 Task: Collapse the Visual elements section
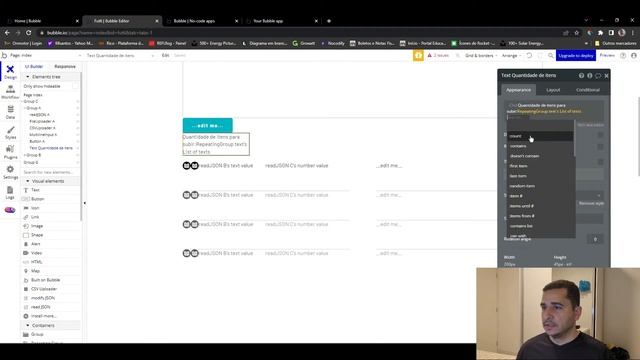tap(28, 181)
